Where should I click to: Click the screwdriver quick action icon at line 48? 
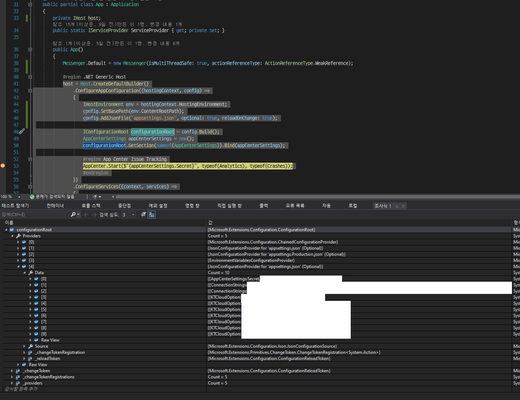click(22, 132)
